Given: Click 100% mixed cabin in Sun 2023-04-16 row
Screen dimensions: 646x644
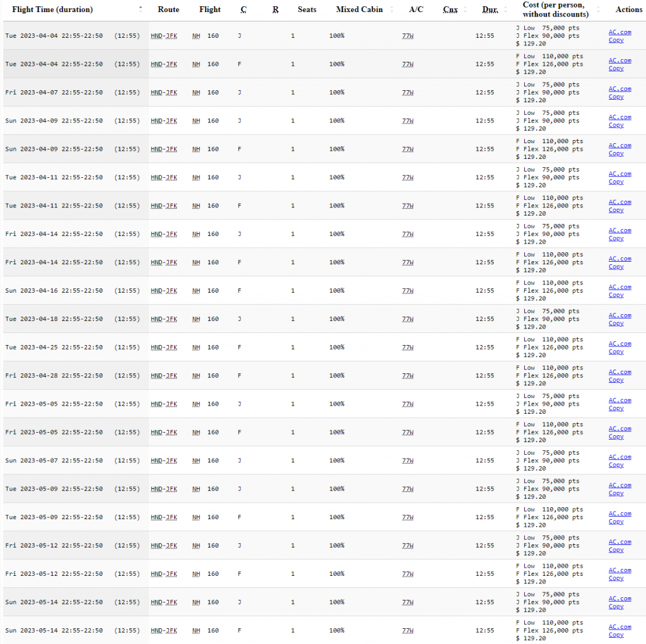Looking at the screenshot, I should pos(337,291).
